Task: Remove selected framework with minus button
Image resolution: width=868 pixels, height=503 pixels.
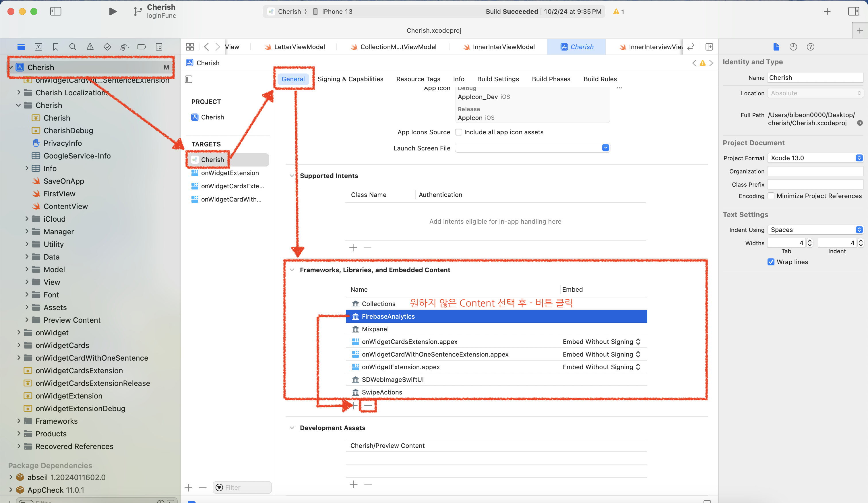Action: point(368,405)
